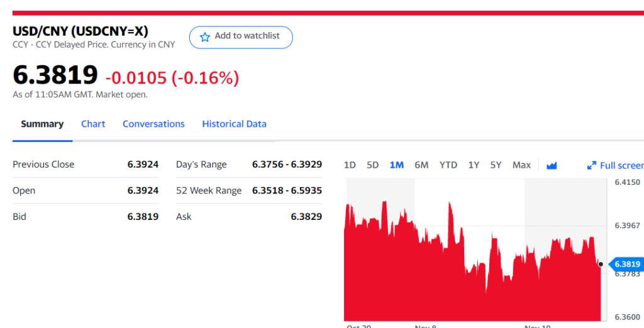Show Max chart history
644x328 pixels.
click(x=521, y=165)
